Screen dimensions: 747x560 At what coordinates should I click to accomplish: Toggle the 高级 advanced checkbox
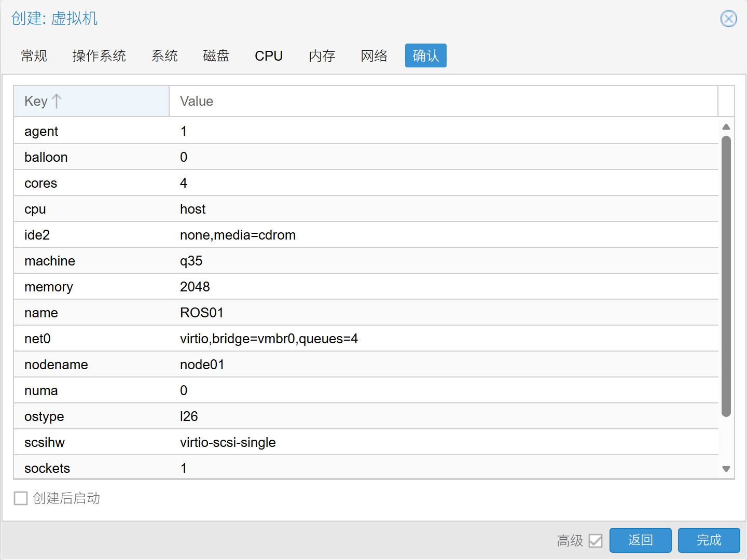(x=596, y=541)
